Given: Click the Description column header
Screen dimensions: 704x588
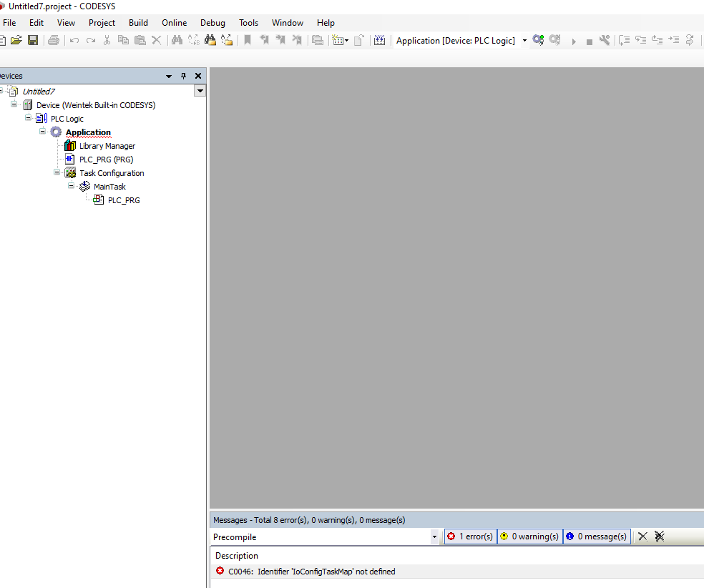Looking at the screenshot, I should tap(237, 556).
